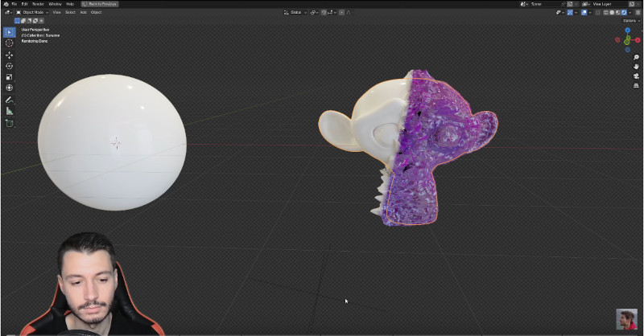Open the Render menu
644x336 pixels.
38,4
